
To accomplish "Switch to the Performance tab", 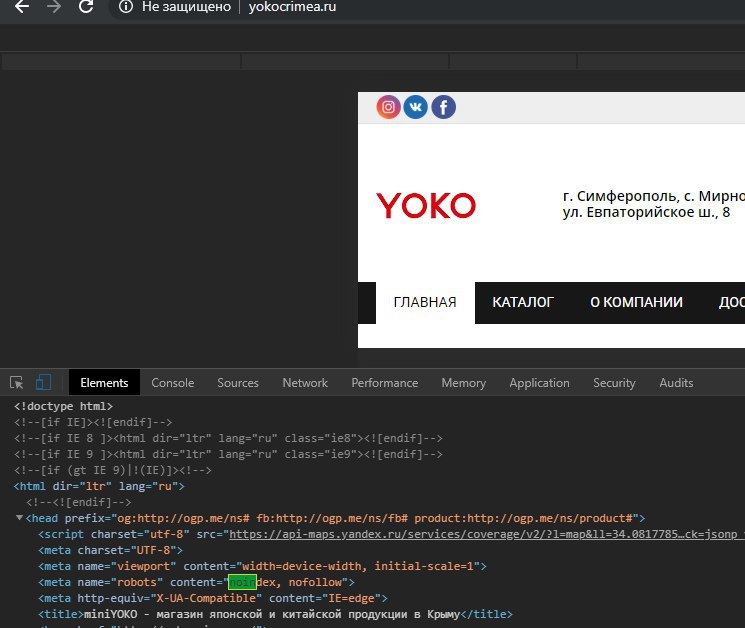I will pyautogui.click(x=384, y=383).
